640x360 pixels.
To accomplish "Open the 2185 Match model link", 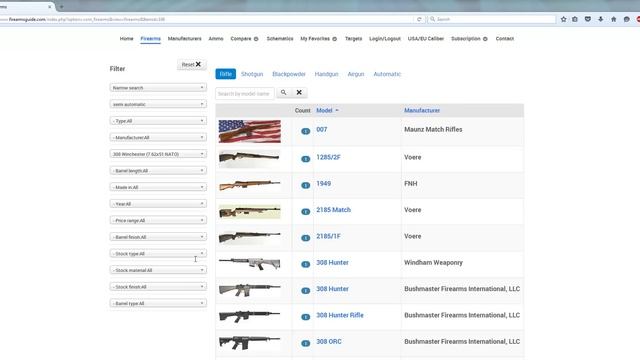I will pos(333,210).
